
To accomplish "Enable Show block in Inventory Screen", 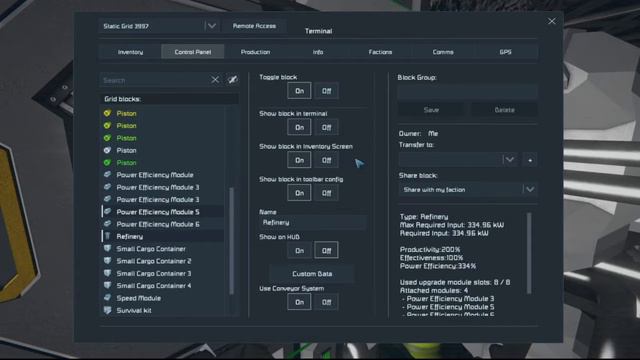I will click(299, 160).
